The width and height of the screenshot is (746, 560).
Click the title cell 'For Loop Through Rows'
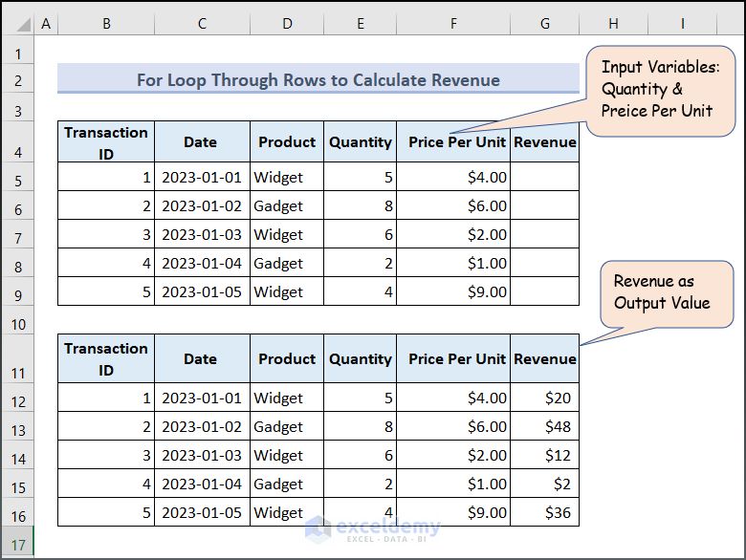tap(318, 79)
